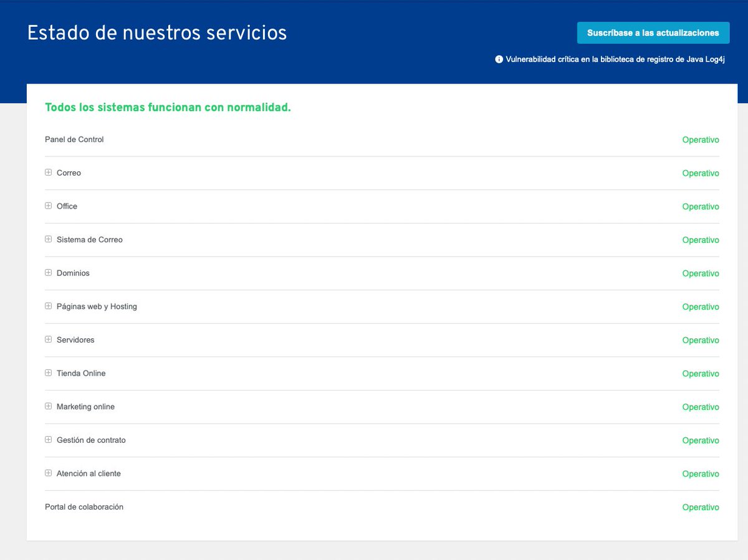This screenshot has width=748, height=560.
Task: Click the Páginas web y Hosting name
Action: pyautogui.click(x=97, y=306)
